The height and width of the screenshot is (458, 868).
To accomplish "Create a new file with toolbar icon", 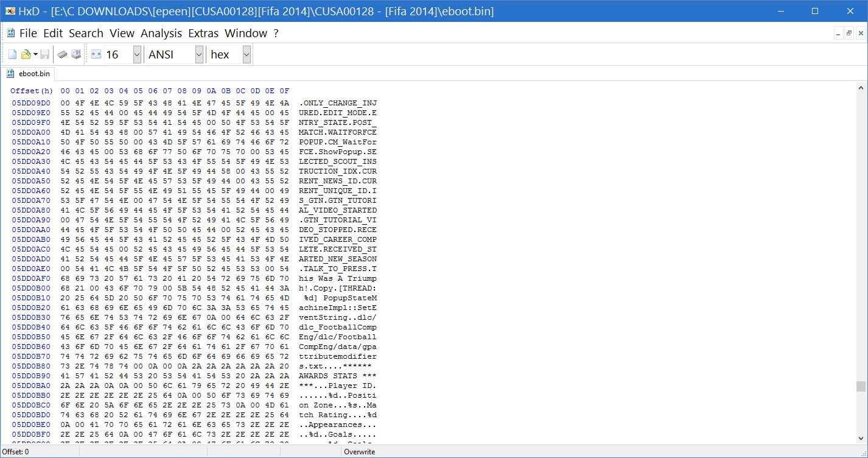I will tap(12, 55).
